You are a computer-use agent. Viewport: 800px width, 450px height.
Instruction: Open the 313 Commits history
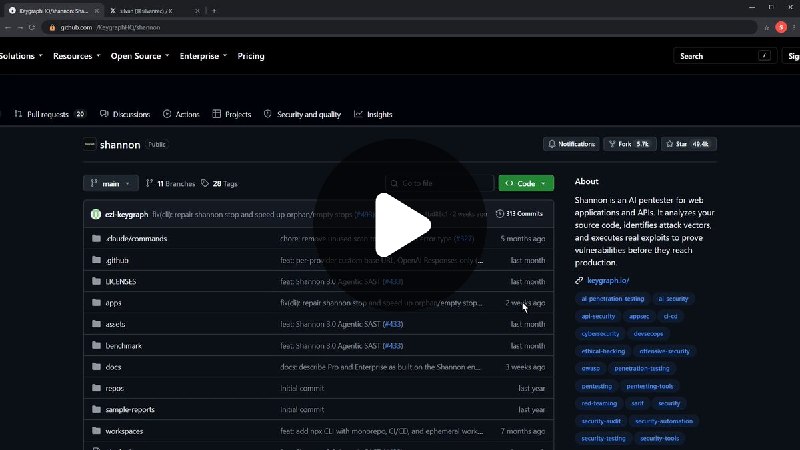click(519, 214)
